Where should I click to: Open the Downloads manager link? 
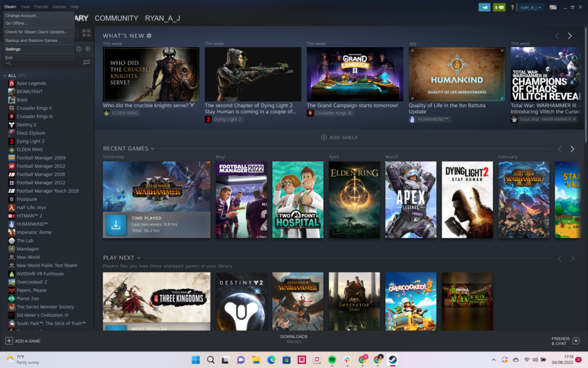pos(294,339)
